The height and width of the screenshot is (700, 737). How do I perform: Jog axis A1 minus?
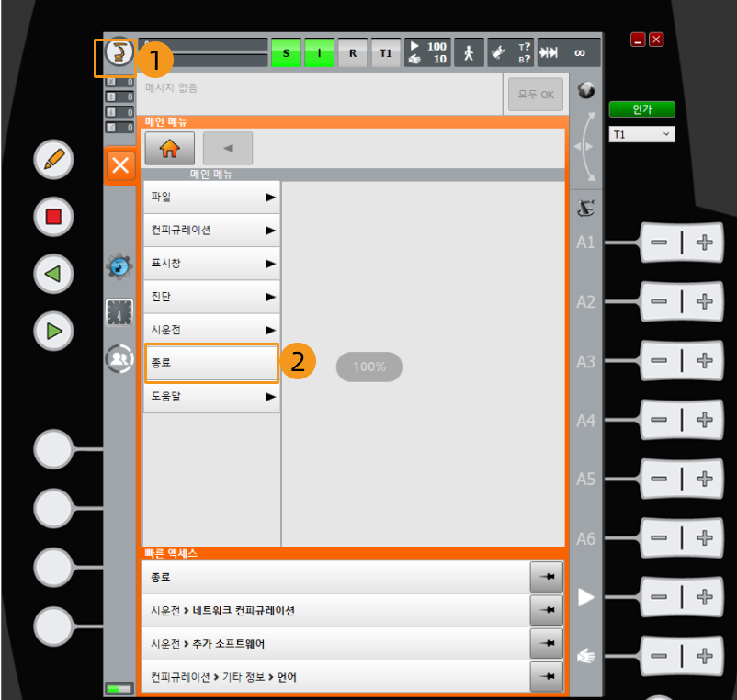[x=660, y=243]
